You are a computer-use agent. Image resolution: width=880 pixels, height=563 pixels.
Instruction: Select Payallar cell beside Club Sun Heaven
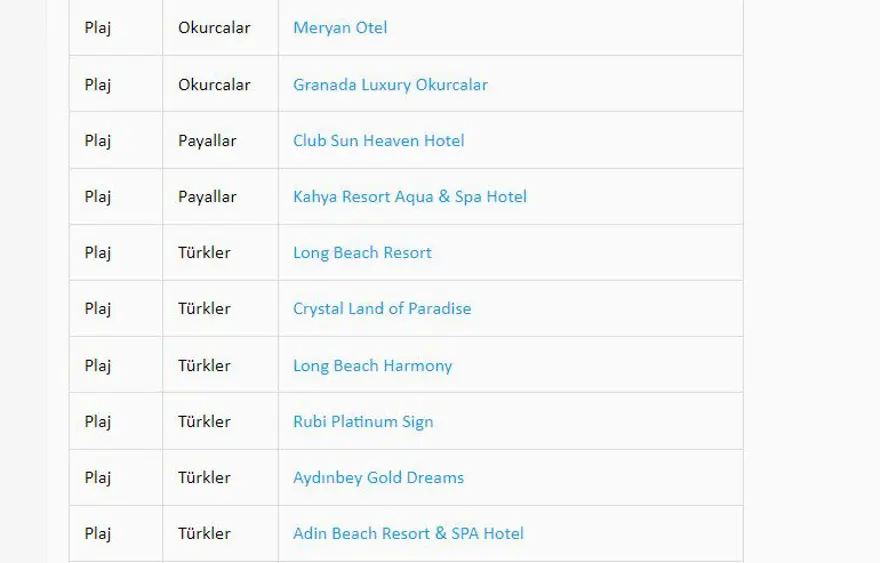(207, 141)
